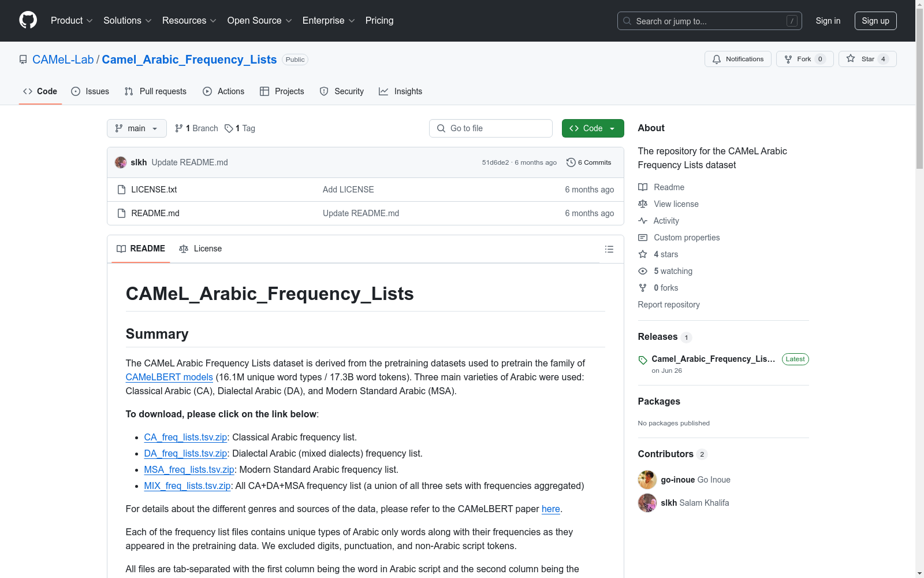Click the book icon beside Readme

click(643, 187)
